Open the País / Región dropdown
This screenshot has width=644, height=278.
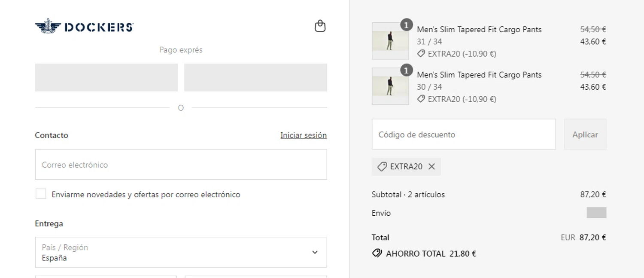181,252
